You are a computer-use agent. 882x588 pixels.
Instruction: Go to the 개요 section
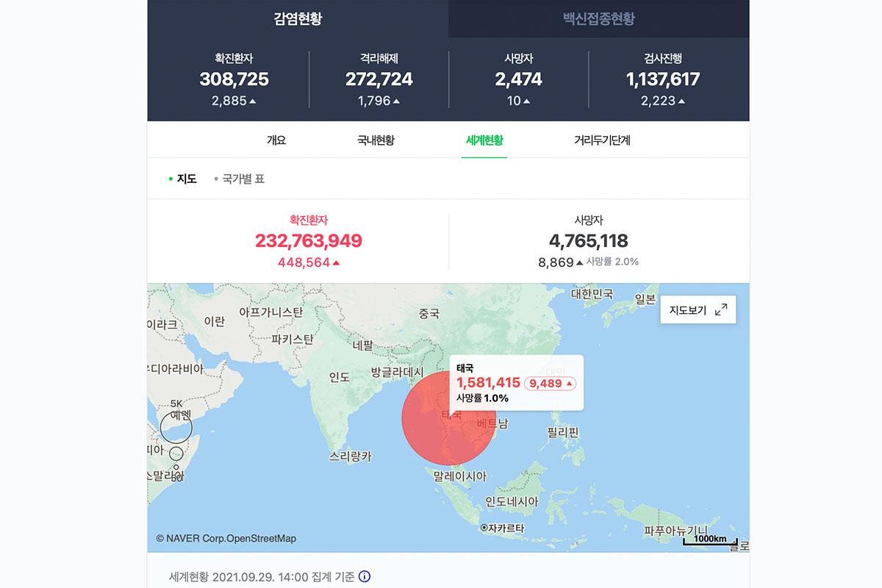pyautogui.click(x=276, y=140)
